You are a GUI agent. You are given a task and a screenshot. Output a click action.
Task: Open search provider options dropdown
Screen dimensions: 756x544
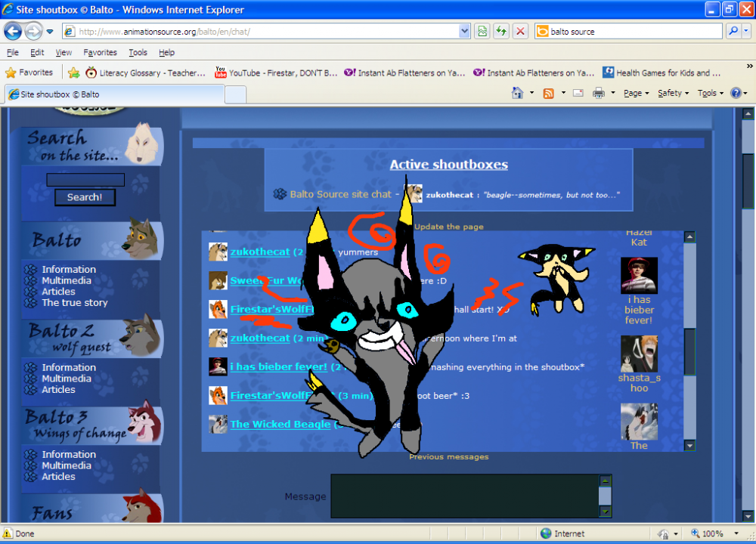point(746,32)
